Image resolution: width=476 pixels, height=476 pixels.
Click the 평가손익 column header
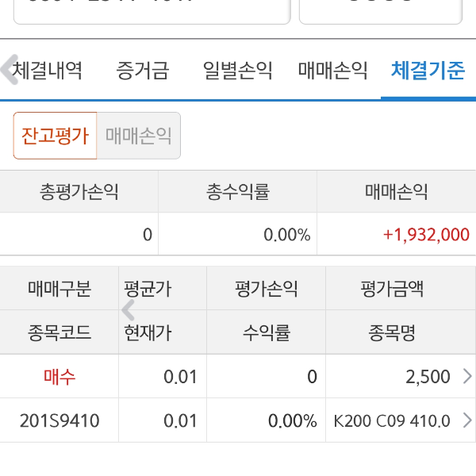click(266, 289)
